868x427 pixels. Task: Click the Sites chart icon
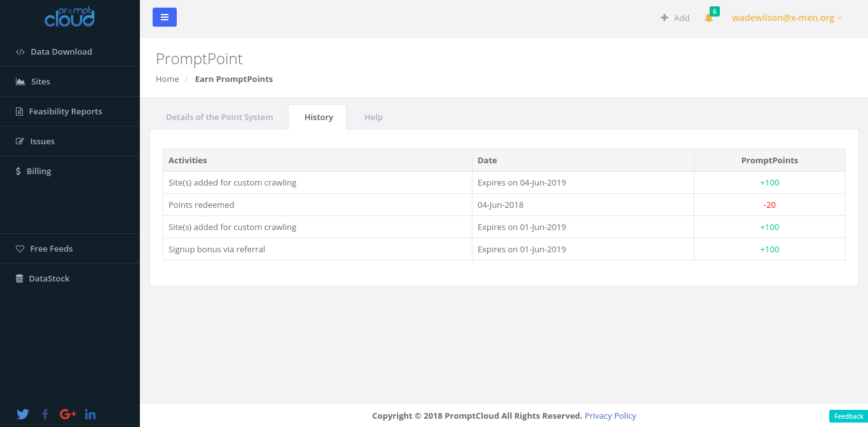coord(20,82)
